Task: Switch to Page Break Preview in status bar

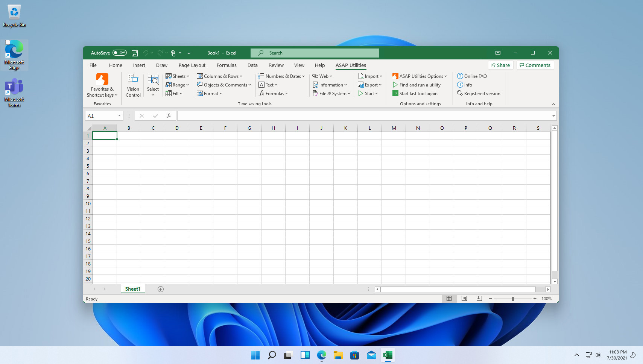Action: tap(479, 298)
